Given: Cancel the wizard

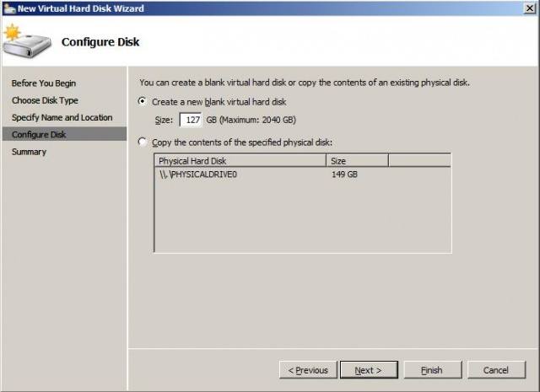Looking at the screenshot, I should click(x=496, y=370).
